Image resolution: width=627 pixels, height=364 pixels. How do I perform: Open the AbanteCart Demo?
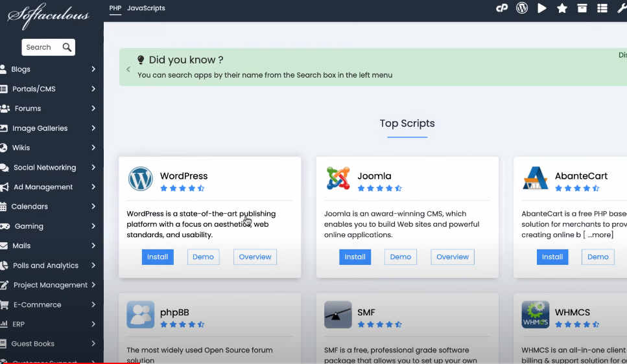point(598,257)
